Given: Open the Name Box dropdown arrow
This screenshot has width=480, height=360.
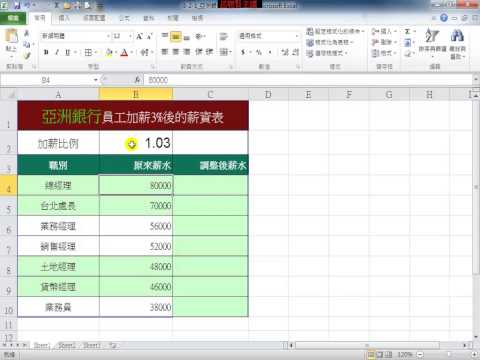Looking at the screenshot, I should point(96,80).
